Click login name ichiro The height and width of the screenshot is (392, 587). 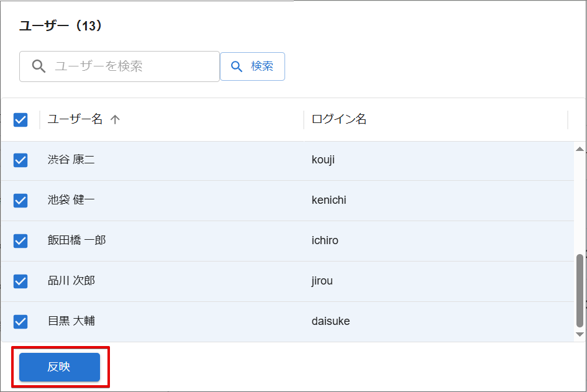325,240
